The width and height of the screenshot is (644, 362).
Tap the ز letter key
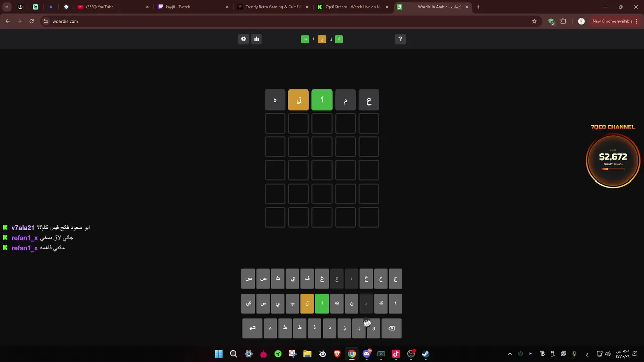pos(344,328)
